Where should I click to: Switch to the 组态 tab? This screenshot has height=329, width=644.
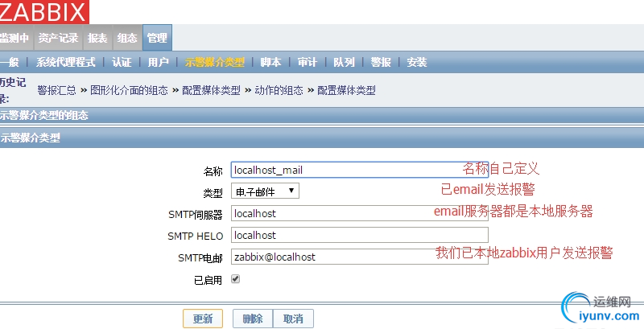pyautogui.click(x=127, y=38)
